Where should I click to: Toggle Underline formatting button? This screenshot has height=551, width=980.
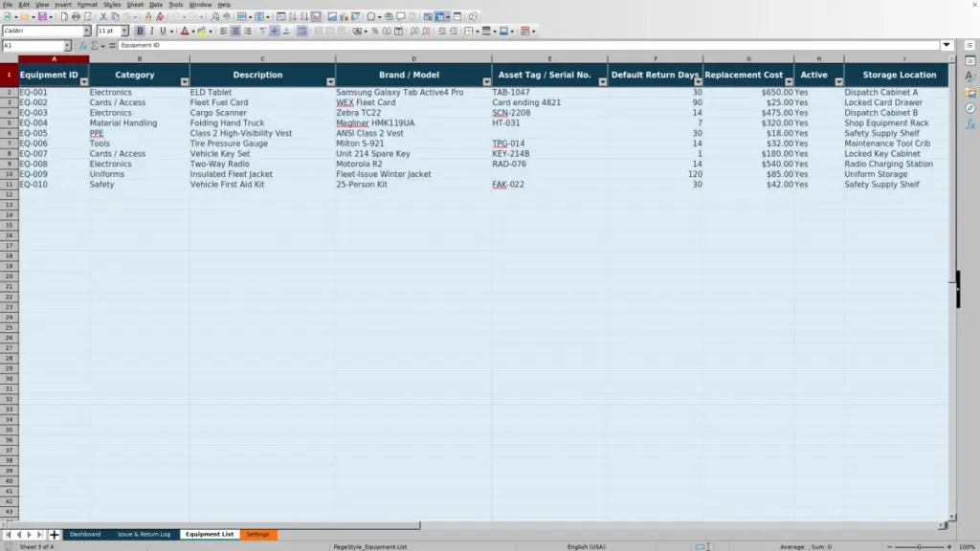[163, 32]
